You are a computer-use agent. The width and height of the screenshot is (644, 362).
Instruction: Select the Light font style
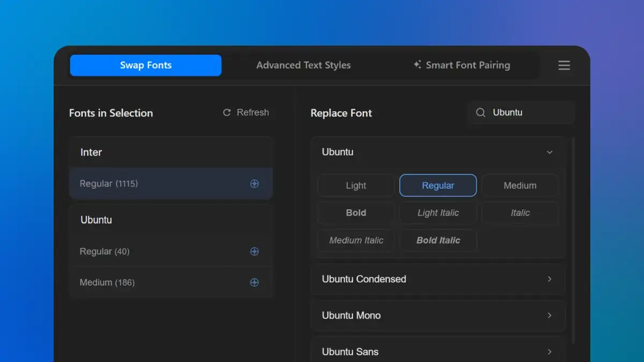356,186
